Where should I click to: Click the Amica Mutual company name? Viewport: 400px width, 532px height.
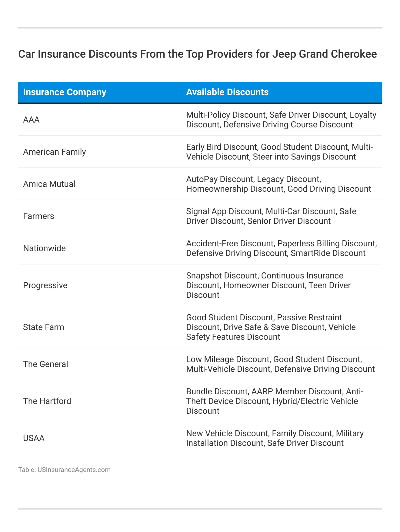(x=49, y=184)
